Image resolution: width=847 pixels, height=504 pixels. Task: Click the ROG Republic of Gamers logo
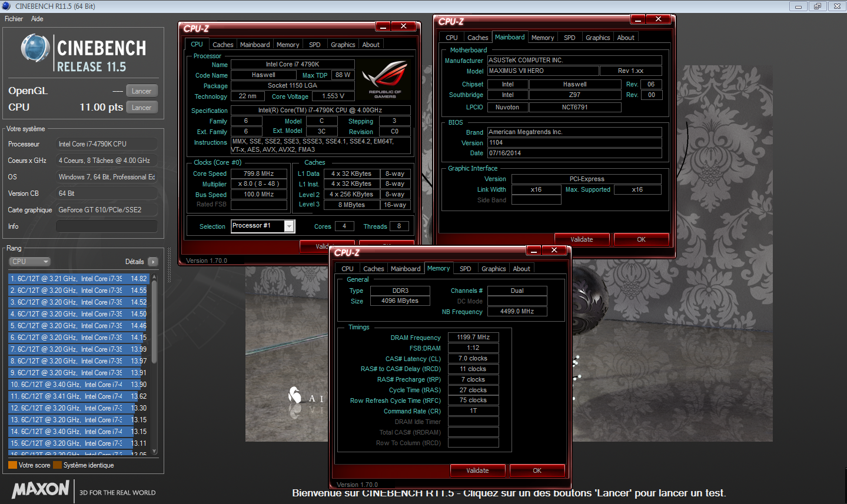pyautogui.click(x=385, y=80)
